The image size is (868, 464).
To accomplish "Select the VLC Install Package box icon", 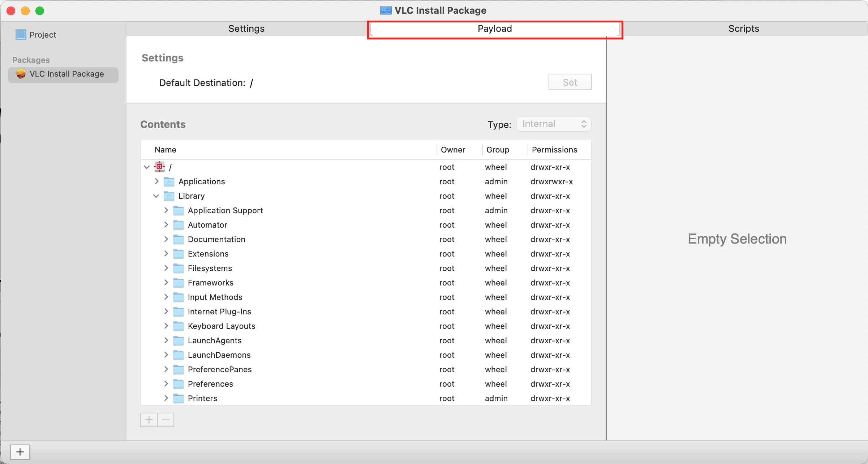I will pyautogui.click(x=21, y=74).
